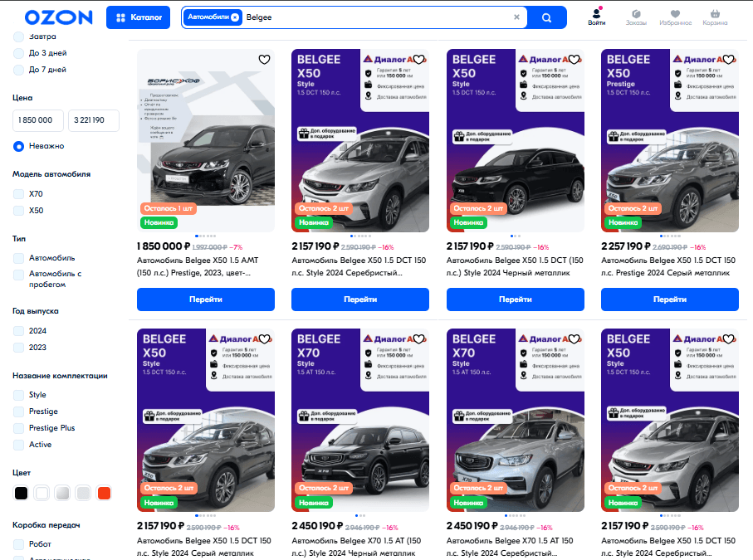Open the Заказы orders icon
The width and height of the screenshot is (753, 560).
pyautogui.click(x=636, y=17)
